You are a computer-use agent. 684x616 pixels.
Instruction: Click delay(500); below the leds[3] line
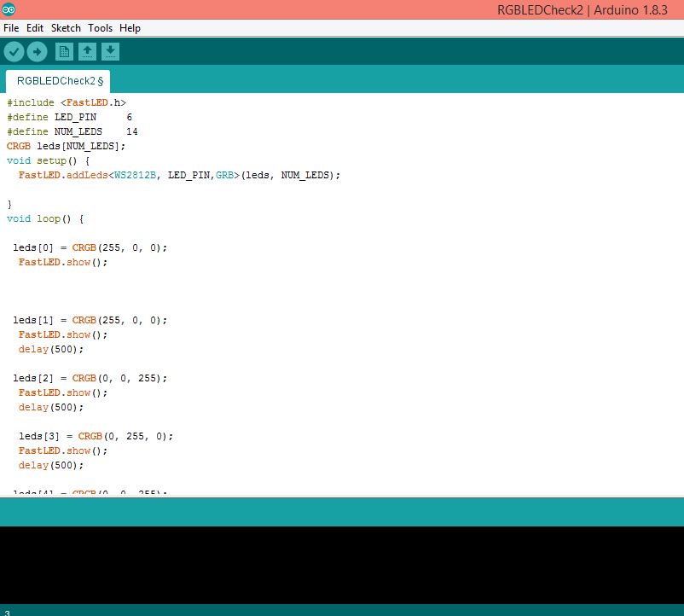click(51, 465)
